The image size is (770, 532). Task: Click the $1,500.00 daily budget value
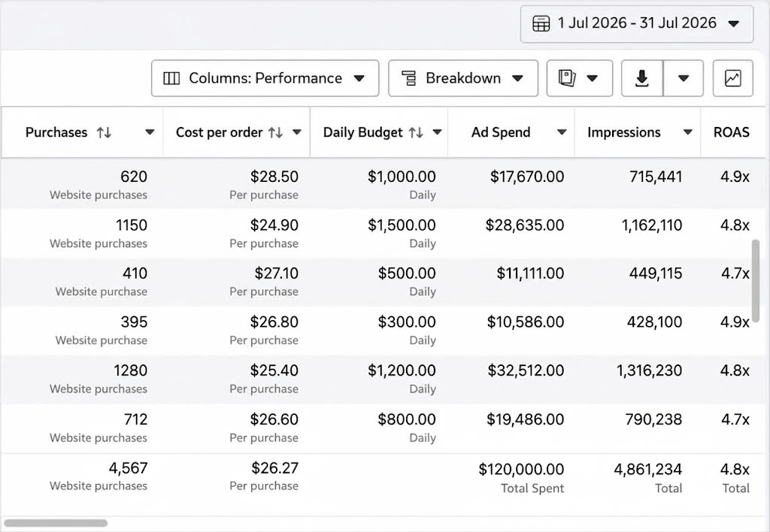(x=402, y=225)
